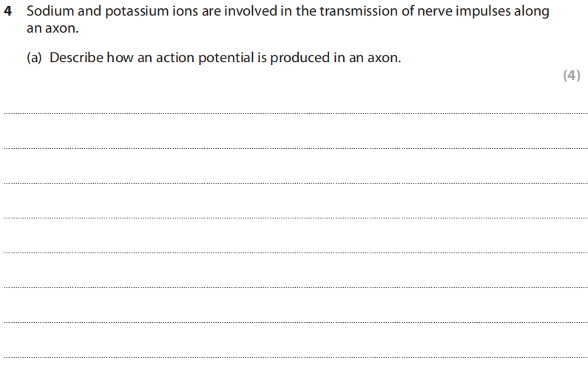The width and height of the screenshot is (588, 371).
Task: Place cursor on the second dotted answer line
Action: [296, 148]
